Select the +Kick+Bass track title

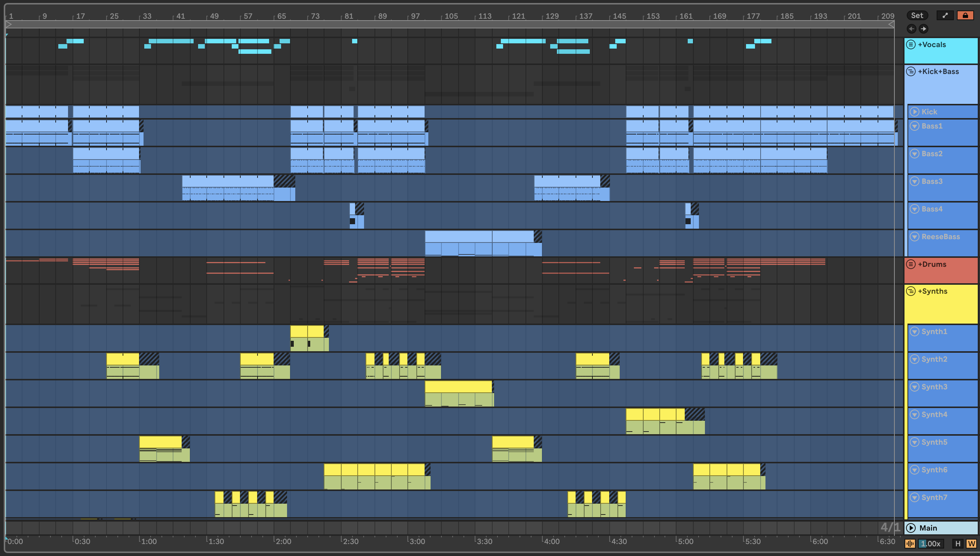[x=939, y=71]
